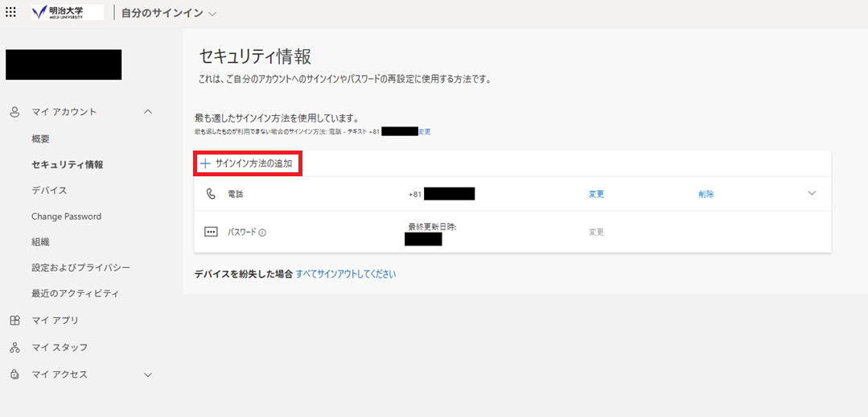Screen dimensions: 868x417
Task: Expand the マイ アクセス section chevron
Action: pyautogui.click(x=147, y=374)
